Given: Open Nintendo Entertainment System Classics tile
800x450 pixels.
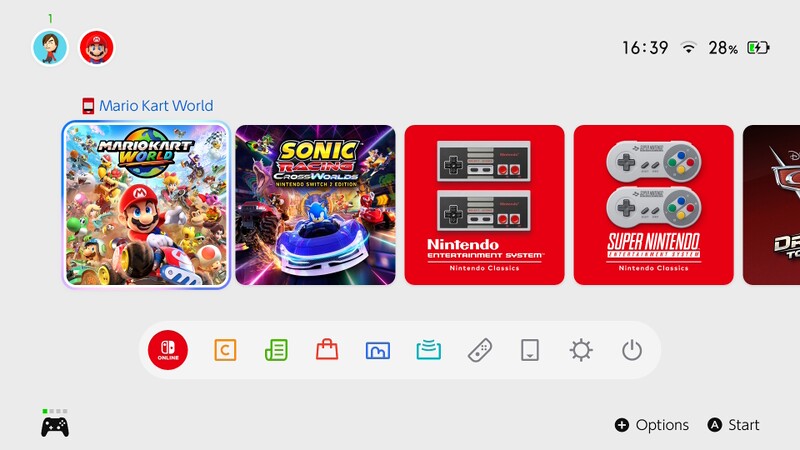Looking at the screenshot, I should (x=484, y=205).
